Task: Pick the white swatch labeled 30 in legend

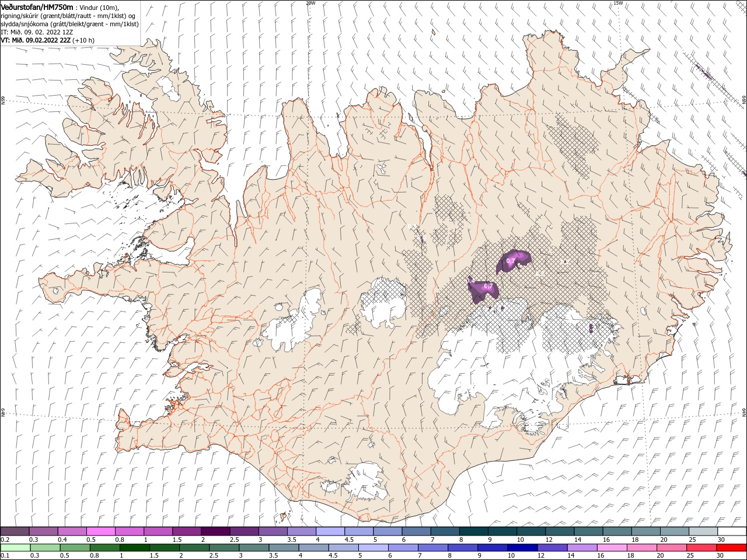Action: (x=732, y=531)
